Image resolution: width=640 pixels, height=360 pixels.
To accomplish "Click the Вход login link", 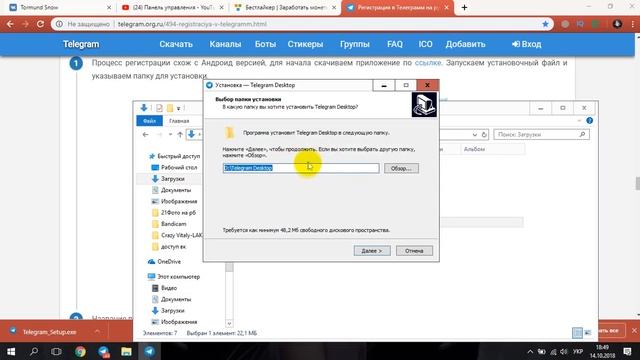I will pyautogui.click(x=527, y=44).
